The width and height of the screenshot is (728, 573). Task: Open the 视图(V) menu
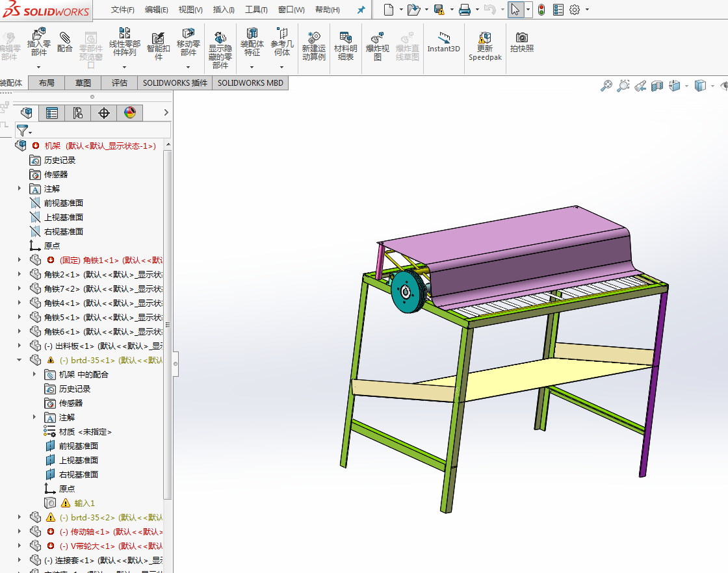click(190, 10)
